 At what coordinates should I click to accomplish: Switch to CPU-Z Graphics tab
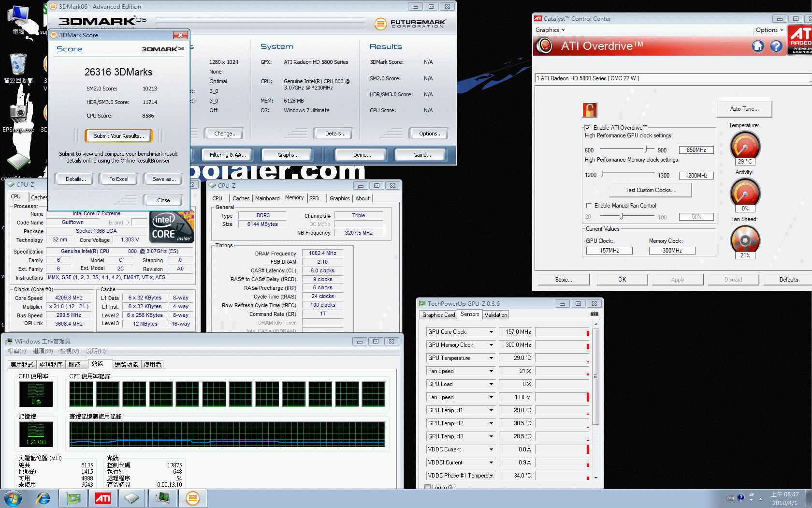point(340,198)
